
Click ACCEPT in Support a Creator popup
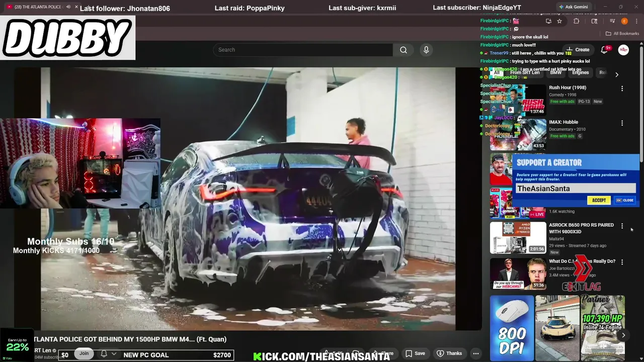click(599, 200)
